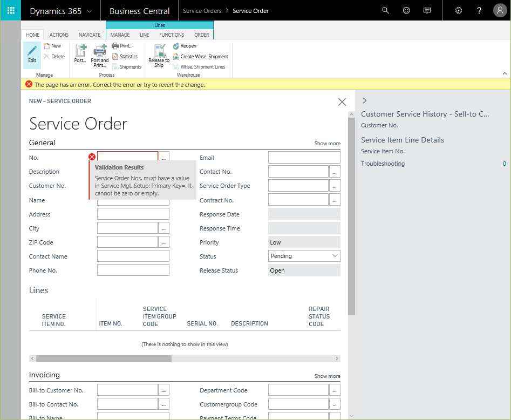Click the Edit pencil button

(x=32, y=55)
